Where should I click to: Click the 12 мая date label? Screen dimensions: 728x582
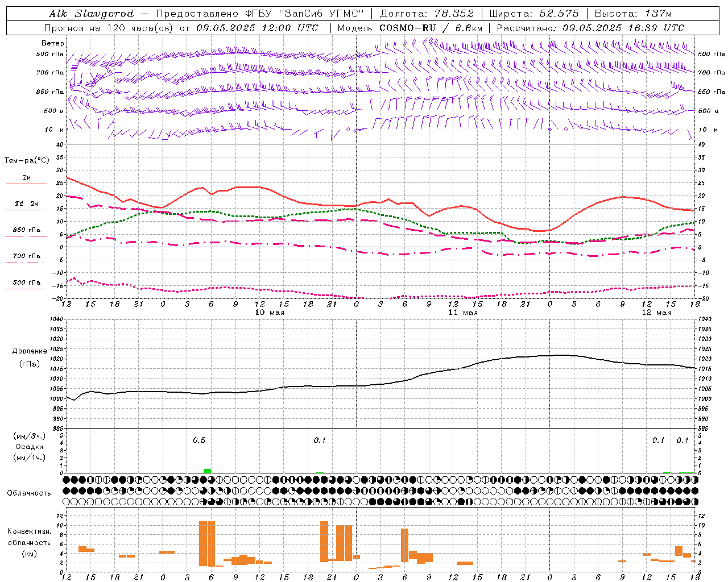(656, 313)
